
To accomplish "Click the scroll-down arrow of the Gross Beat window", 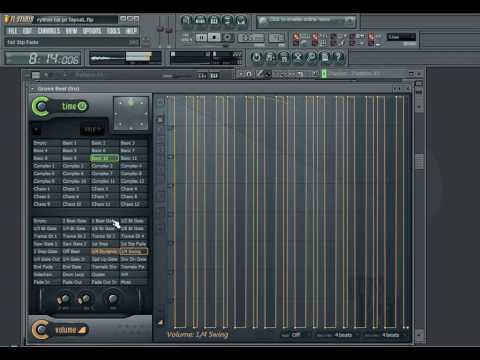I will [420, 335].
